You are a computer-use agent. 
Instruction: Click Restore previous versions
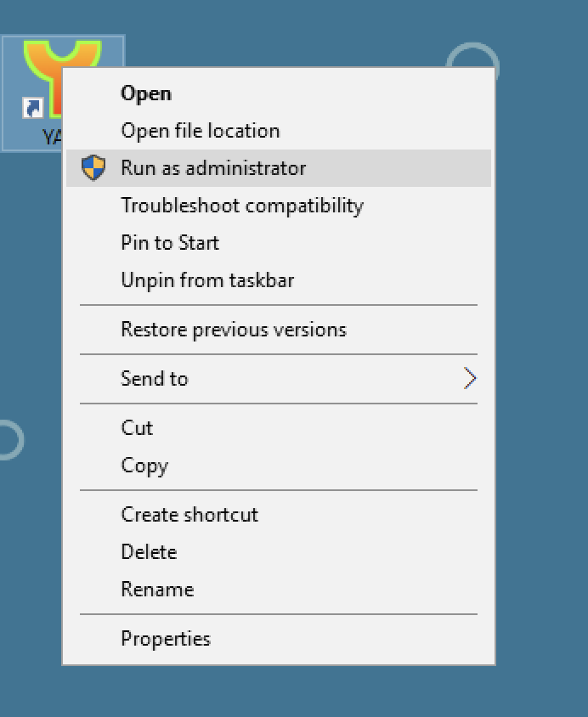tap(234, 330)
